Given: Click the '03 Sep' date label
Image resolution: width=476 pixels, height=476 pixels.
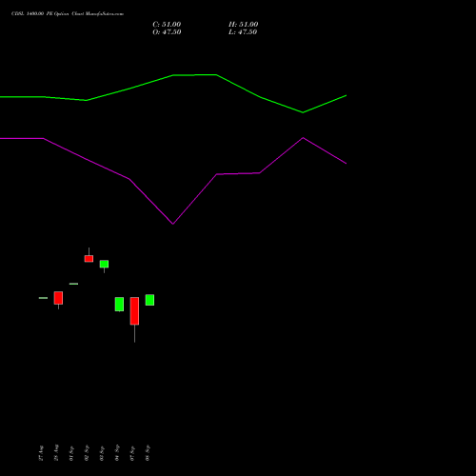Looking at the screenshot, I should 102,453.
